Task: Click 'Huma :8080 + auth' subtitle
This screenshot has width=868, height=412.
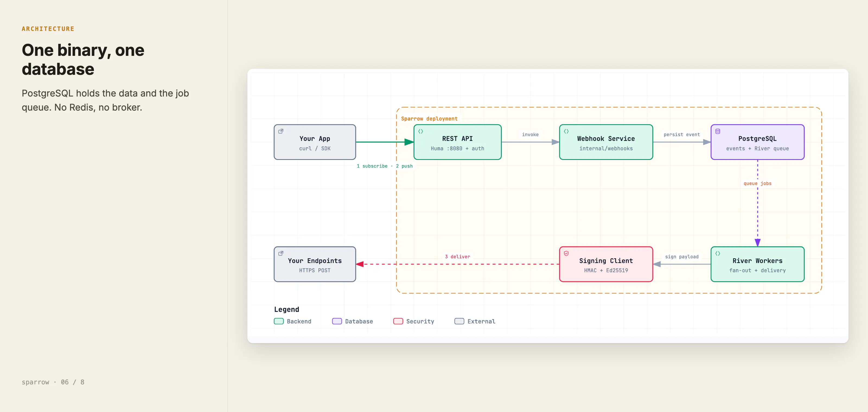Action: 457,149
